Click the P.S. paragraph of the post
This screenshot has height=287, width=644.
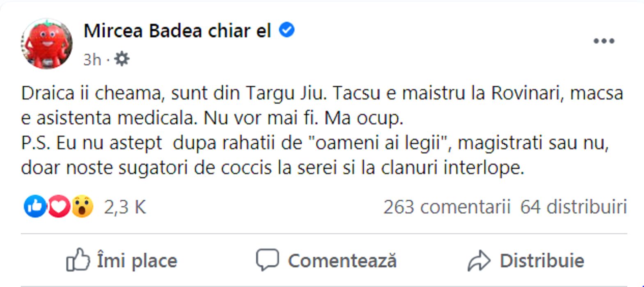(314, 143)
